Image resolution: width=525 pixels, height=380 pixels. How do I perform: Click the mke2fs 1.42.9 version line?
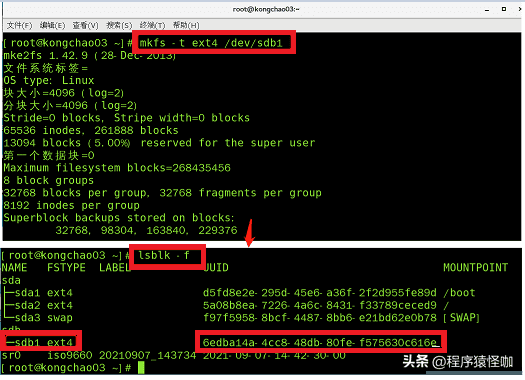[89, 55]
